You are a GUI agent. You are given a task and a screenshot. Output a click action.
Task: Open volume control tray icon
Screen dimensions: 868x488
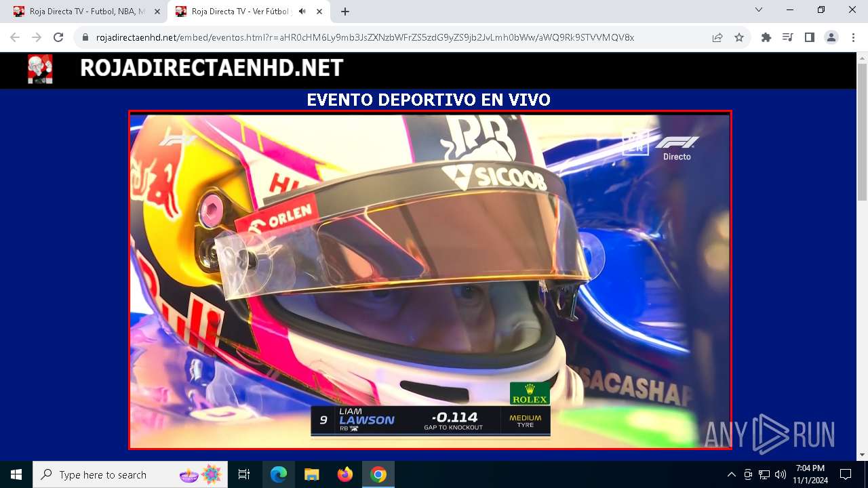781,474
